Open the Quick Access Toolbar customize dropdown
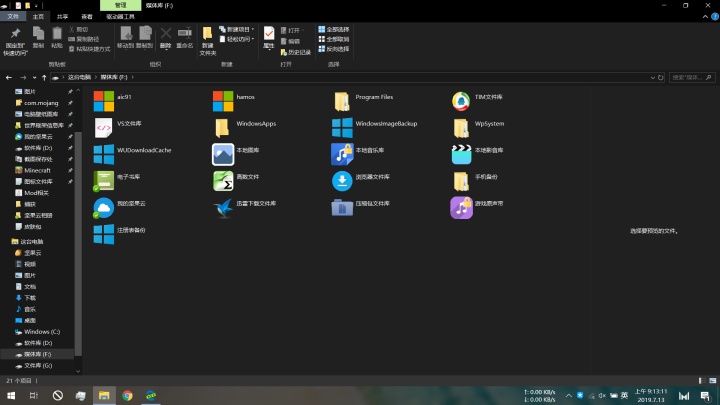Image resolution: width=720 pixels, height=405 pixels. (x=36, y=6)
